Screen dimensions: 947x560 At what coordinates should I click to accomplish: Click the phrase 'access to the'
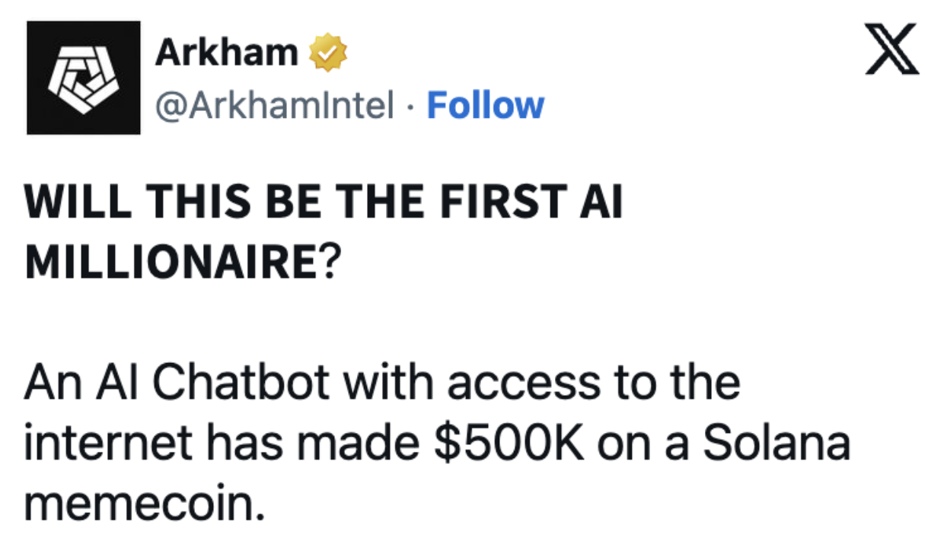pos(593,383)
